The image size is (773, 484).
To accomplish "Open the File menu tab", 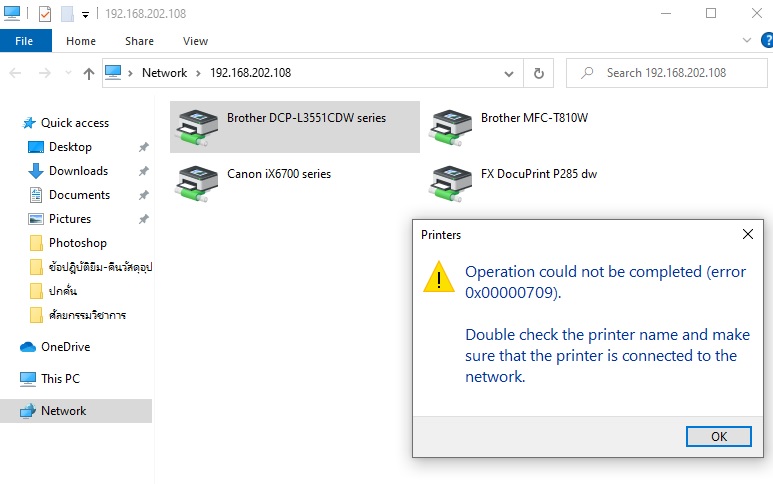I will pyautogui.click(x=26, y=40).
